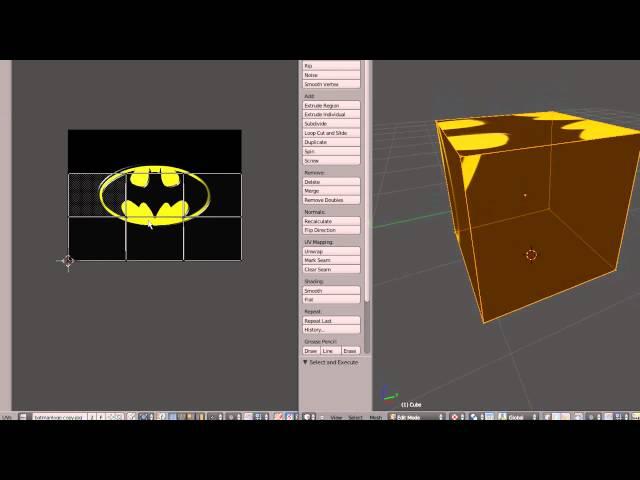Unwrap the mesh under UV Mapping

click(331, 251)
